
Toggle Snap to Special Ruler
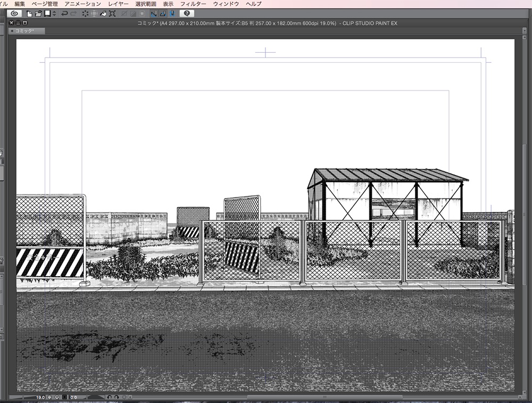click(163, 14)
